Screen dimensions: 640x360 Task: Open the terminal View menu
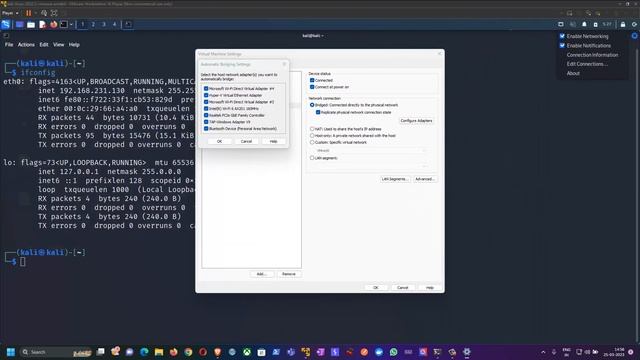click(x=58, y=44)
